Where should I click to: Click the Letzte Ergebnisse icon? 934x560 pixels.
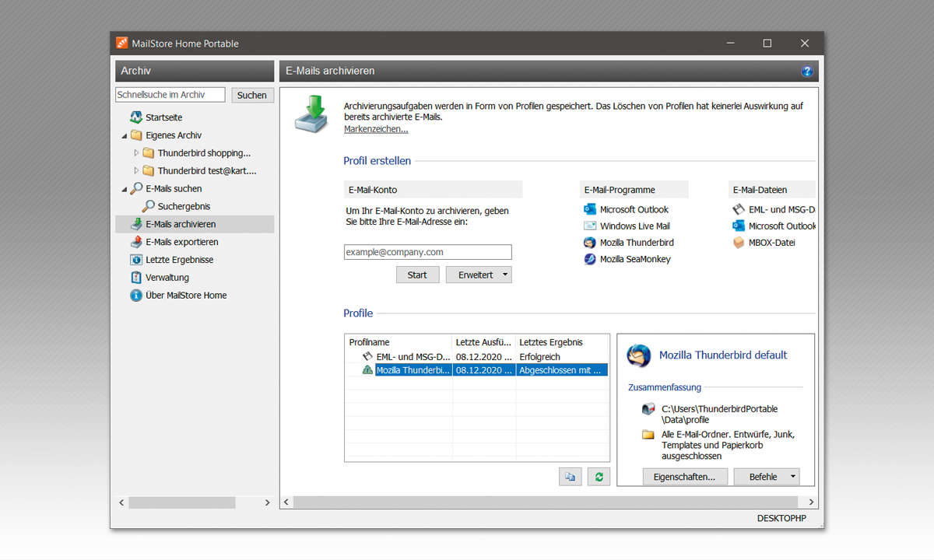coord(136,260)
